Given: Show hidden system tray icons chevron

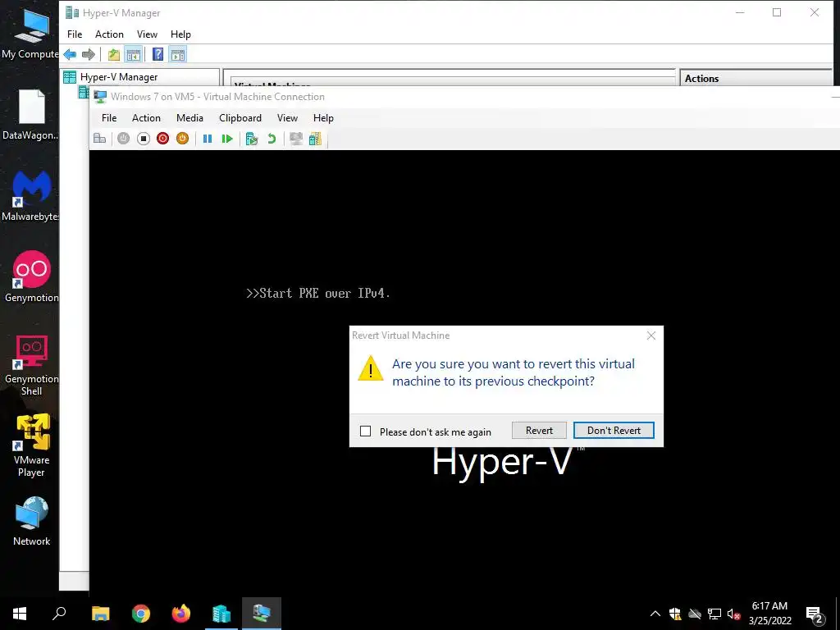Looking at the screenshot, I should (655, 614).
